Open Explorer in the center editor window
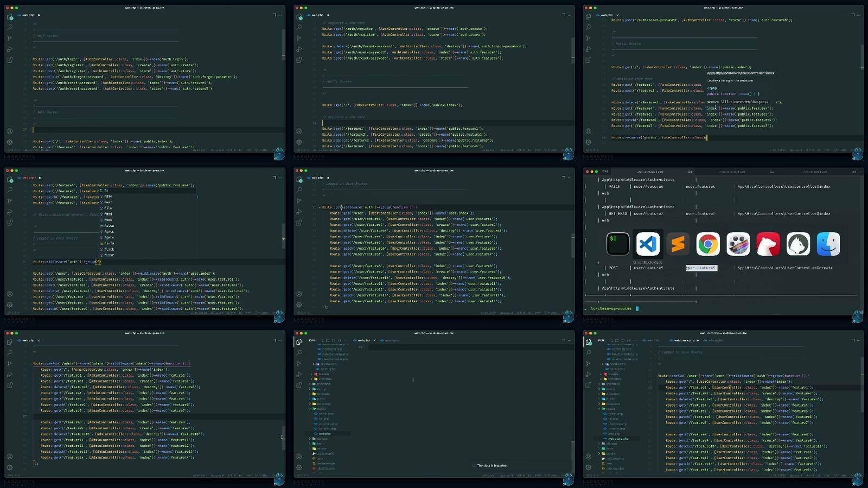 click(299, 179)
